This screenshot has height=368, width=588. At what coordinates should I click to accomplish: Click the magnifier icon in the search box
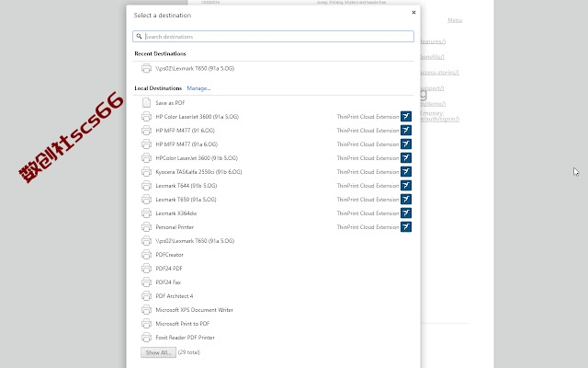(139, 37)
